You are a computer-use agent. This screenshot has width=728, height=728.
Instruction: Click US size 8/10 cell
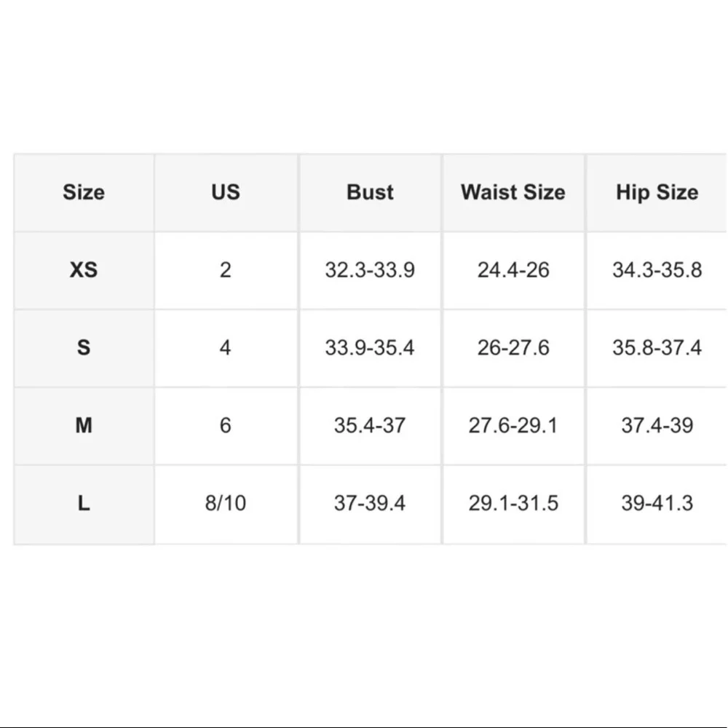pos(226,503)
